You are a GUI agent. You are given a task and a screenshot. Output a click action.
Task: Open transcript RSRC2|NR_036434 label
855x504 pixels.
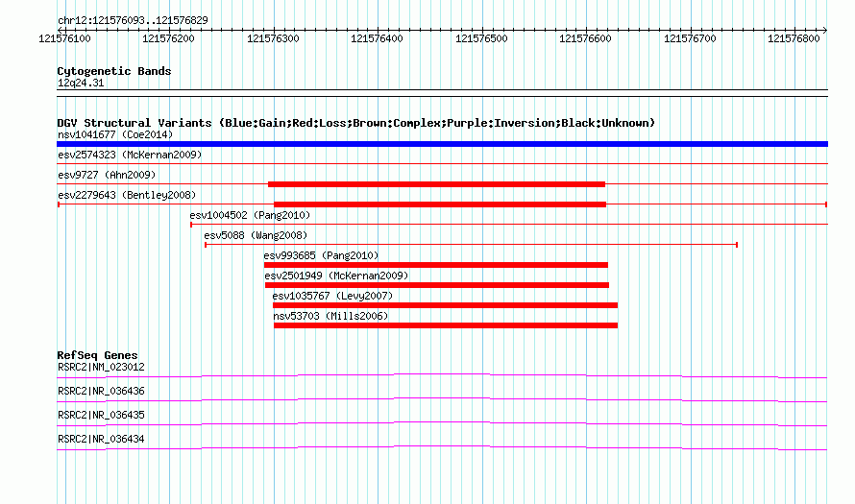tap(101, 439)
